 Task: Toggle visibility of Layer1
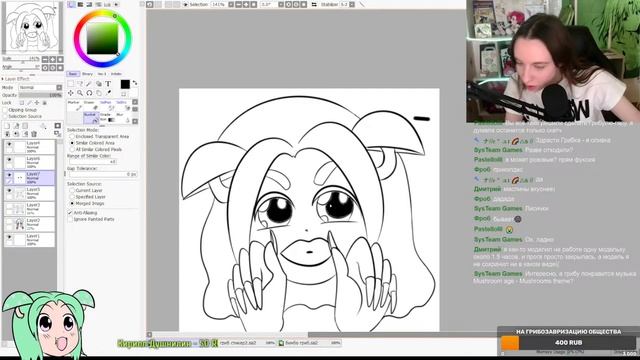click(9, 236)
